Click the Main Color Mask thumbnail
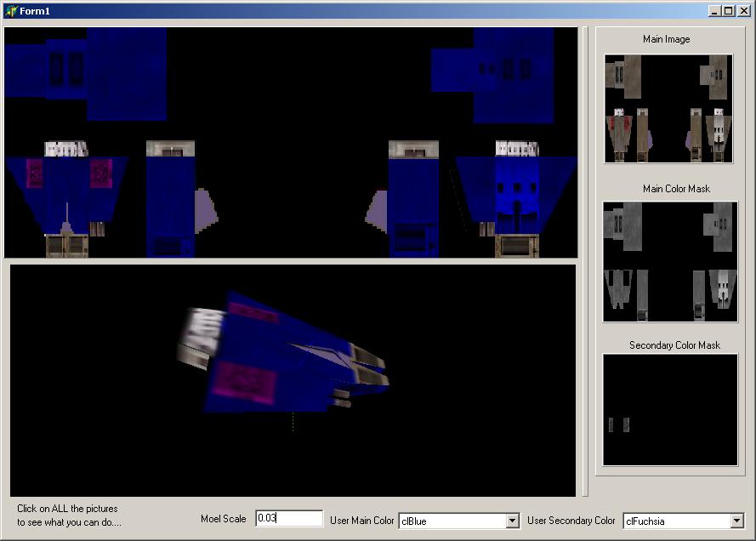756x541 pixels. (x=670, y=261)
